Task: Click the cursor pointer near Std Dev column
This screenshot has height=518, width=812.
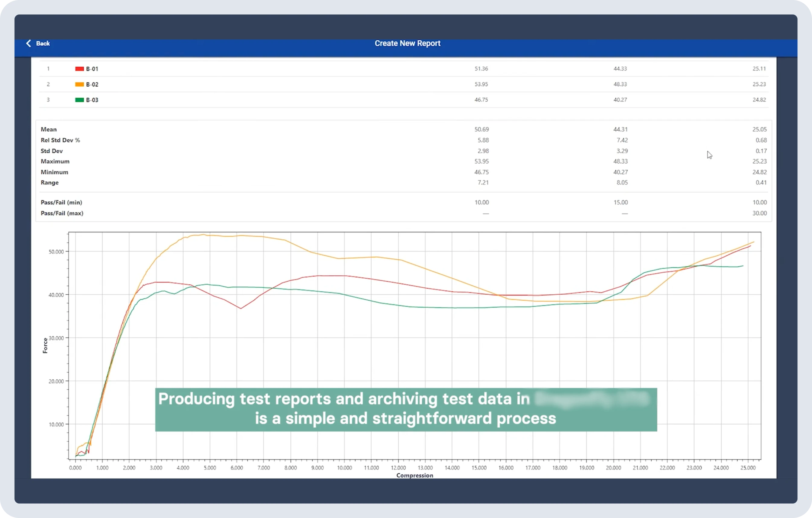Action: (710, 155)
